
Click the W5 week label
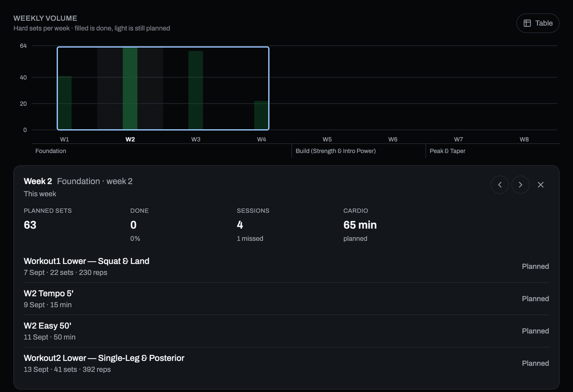coord(327,139)
